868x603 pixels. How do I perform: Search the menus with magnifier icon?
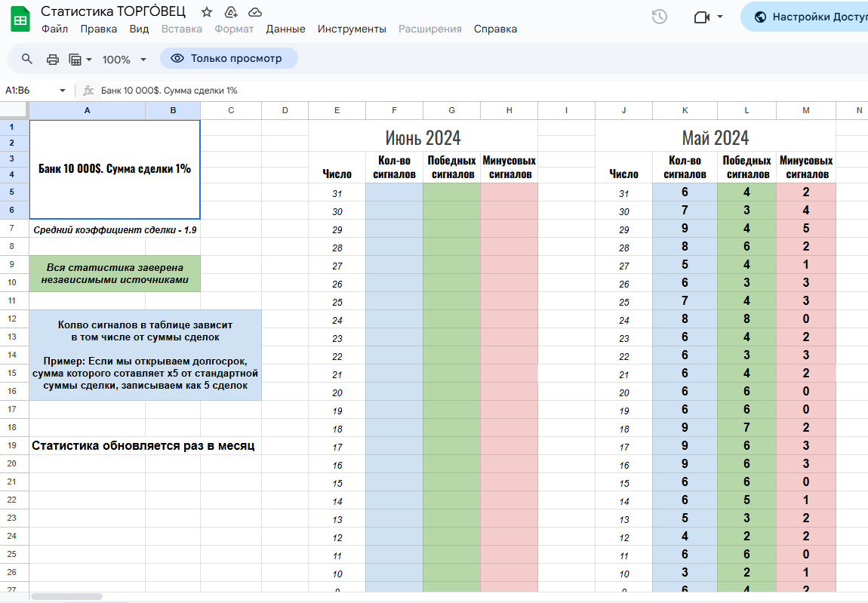[x=27, y=59]
